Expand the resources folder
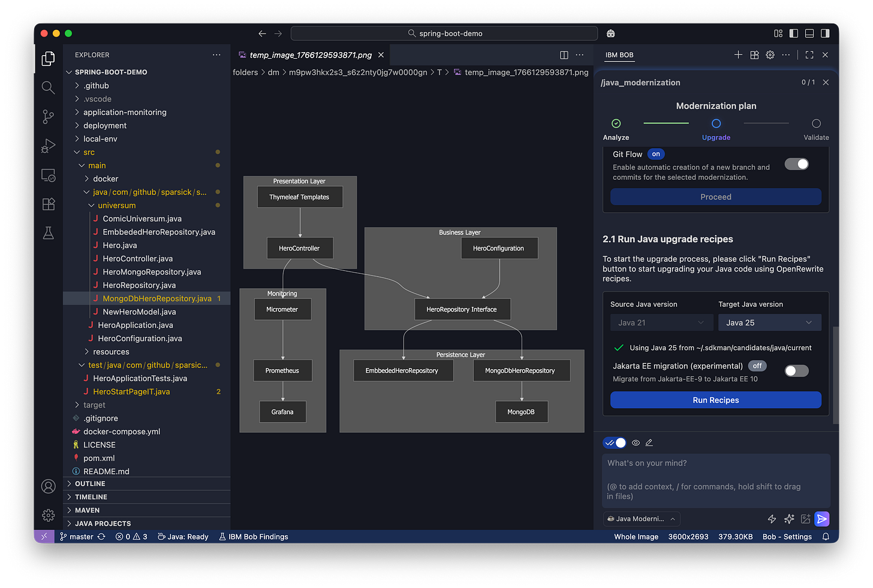Image resolution: width=873 pixels, height=588 pixels. tap(146, 352)
